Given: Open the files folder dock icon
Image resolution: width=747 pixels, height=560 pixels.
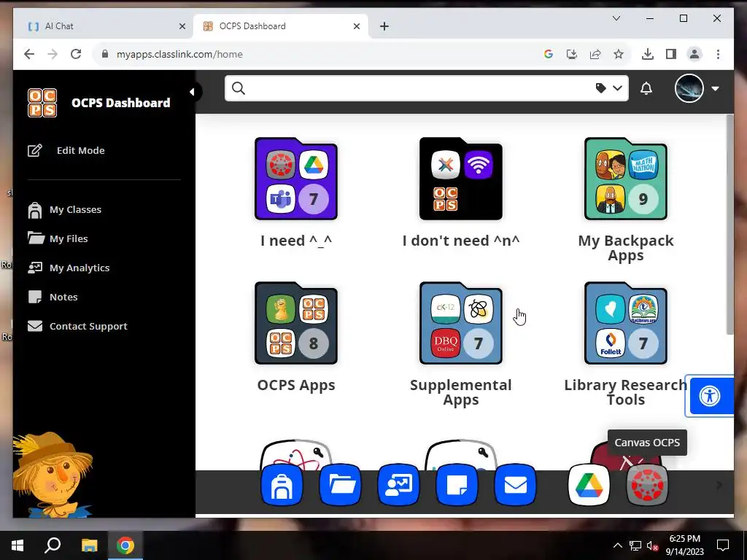Looking at the screenshot, I should pos(340,485).
